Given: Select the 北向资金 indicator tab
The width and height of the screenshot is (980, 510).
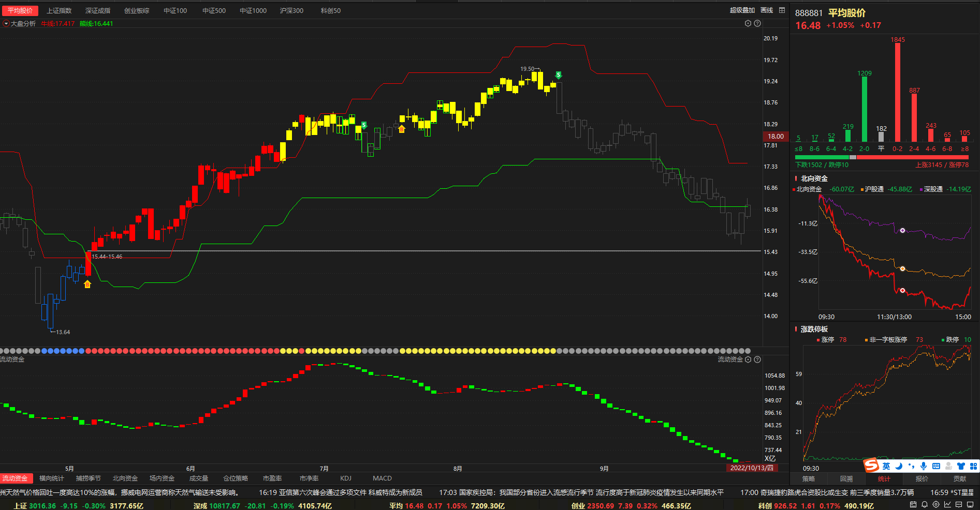Looking at the screenshot, I should [125, 478].
